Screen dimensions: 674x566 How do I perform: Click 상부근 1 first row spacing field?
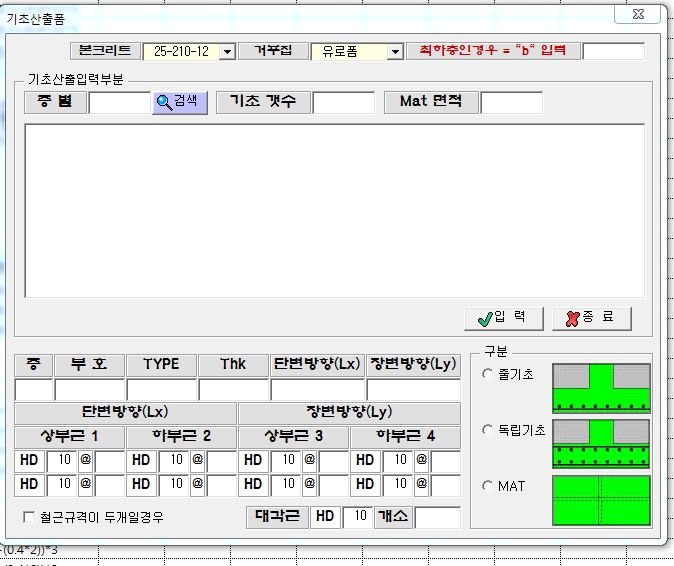[110, 461]
